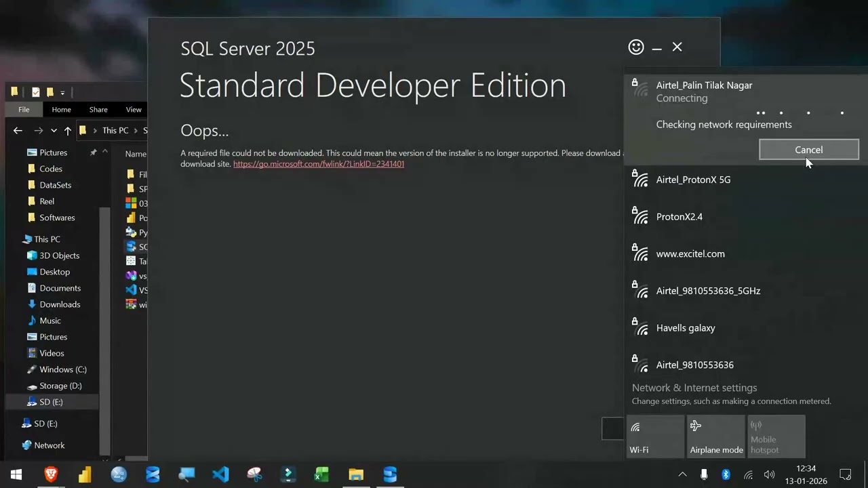
Task: Open the smiley feedback icon in SQL Server installer
Action: coord(636,47)
